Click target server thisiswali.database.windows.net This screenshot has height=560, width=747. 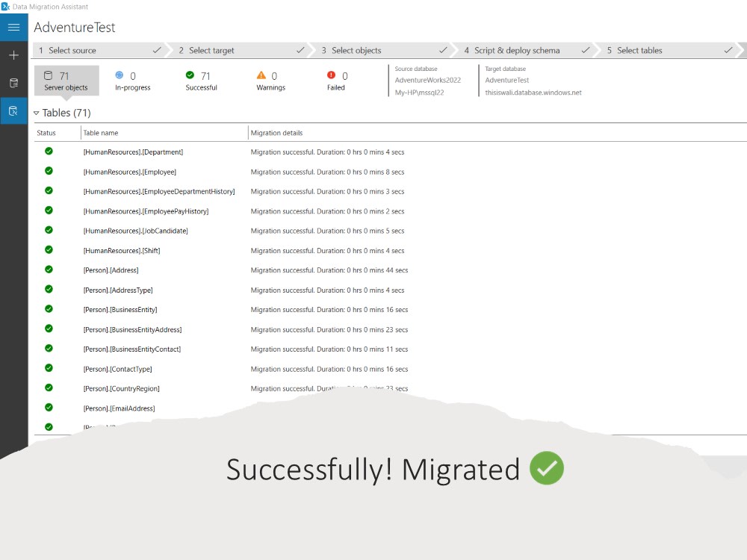point(533,93)
